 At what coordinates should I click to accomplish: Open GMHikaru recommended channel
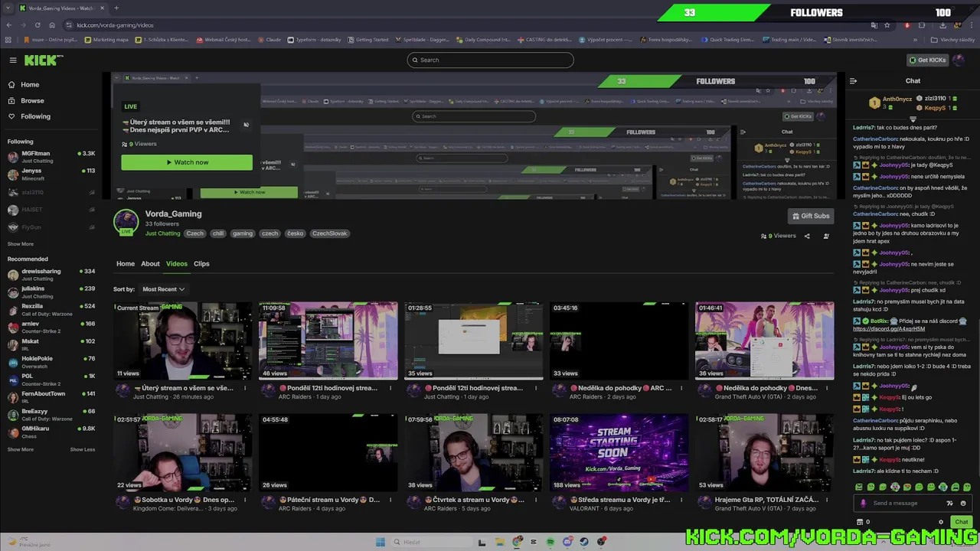(x=51, y=432)
